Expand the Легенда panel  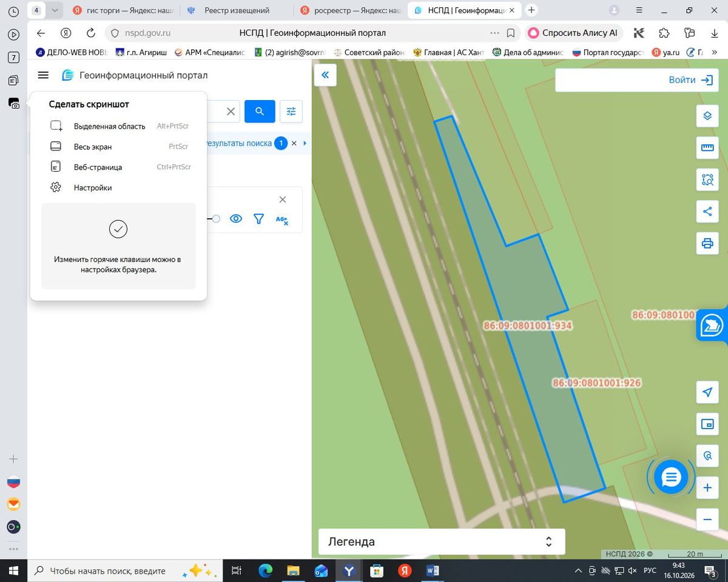point(442,541)
